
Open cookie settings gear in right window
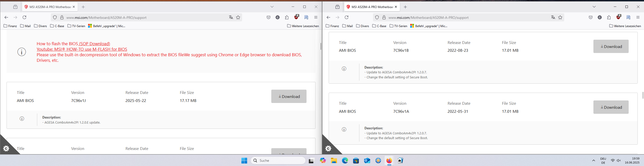[328, 148]
